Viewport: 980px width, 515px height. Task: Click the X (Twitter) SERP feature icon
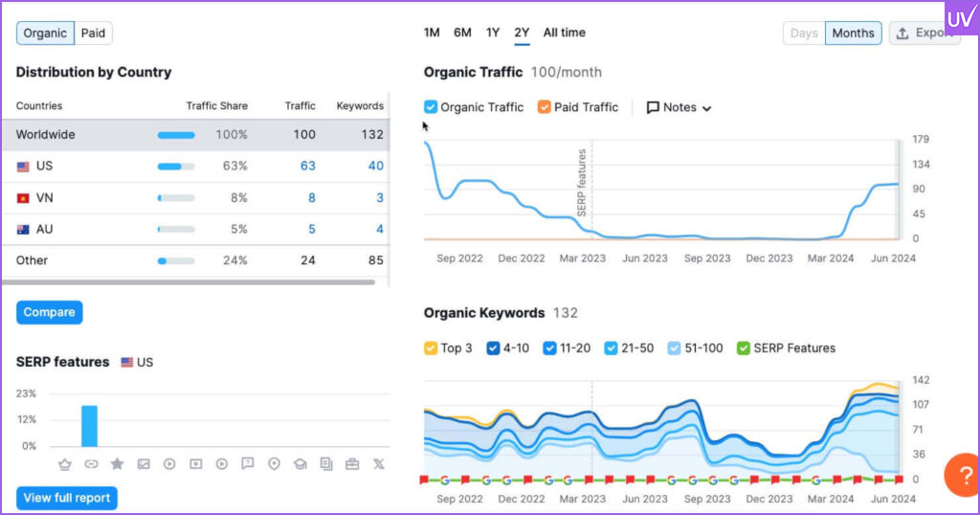(x=378, y=464)
